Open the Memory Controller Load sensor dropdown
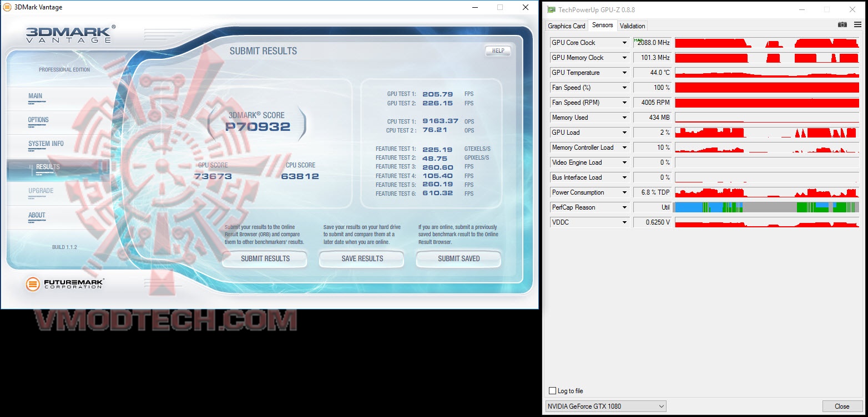868x417 pixels. [624, 148]
